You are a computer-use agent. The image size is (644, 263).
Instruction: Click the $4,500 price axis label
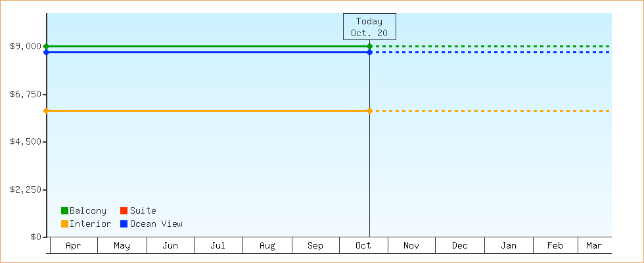tap(25, 142)
